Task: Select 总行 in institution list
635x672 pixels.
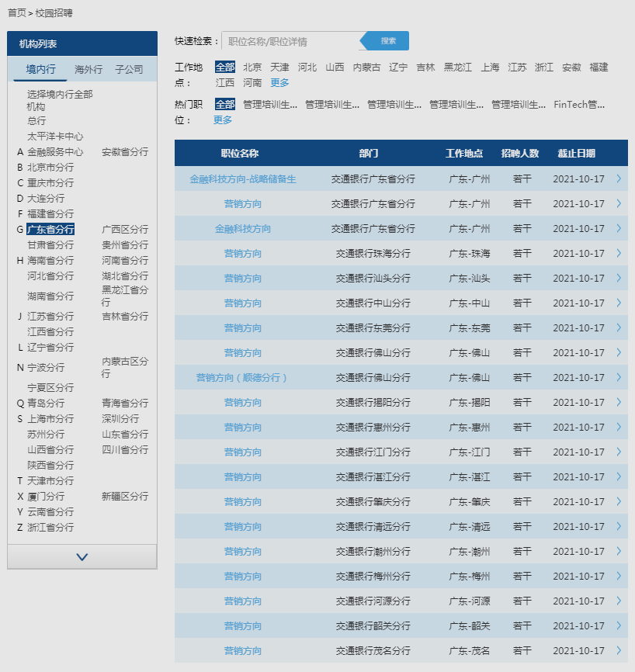Action: [x=36, y=121]
